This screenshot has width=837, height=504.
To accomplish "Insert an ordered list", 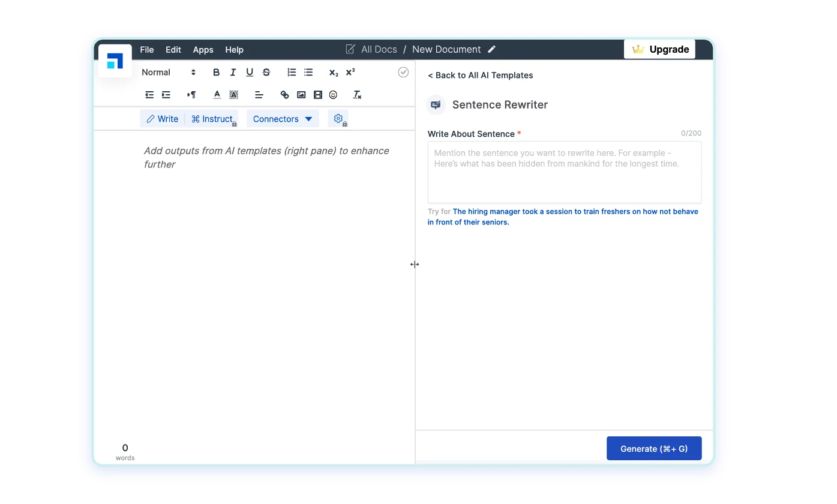I will tap(292, 72).
